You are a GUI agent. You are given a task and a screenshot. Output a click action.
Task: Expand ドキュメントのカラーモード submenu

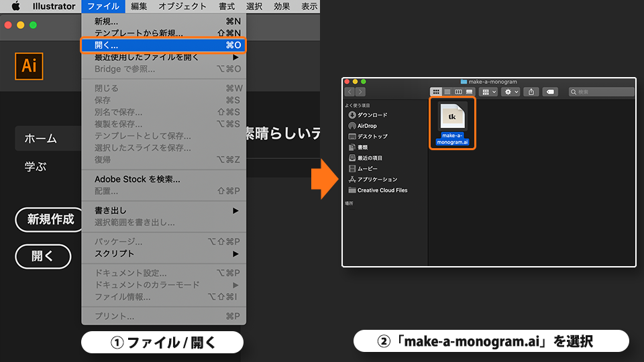point(164,285)
